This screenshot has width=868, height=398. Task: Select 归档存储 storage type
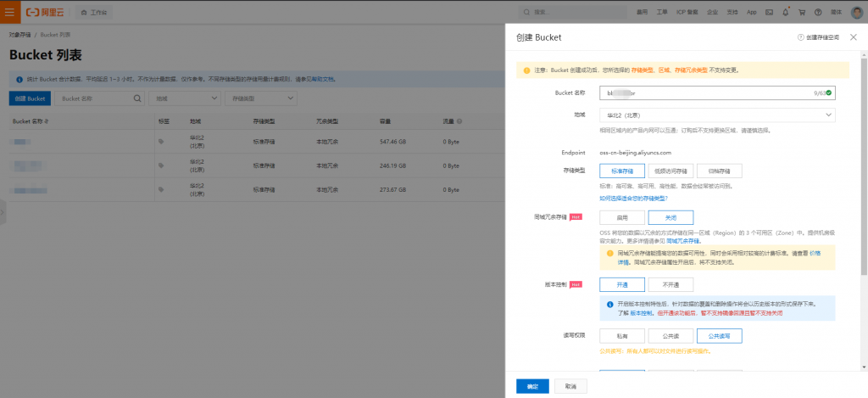pos(719,171)
